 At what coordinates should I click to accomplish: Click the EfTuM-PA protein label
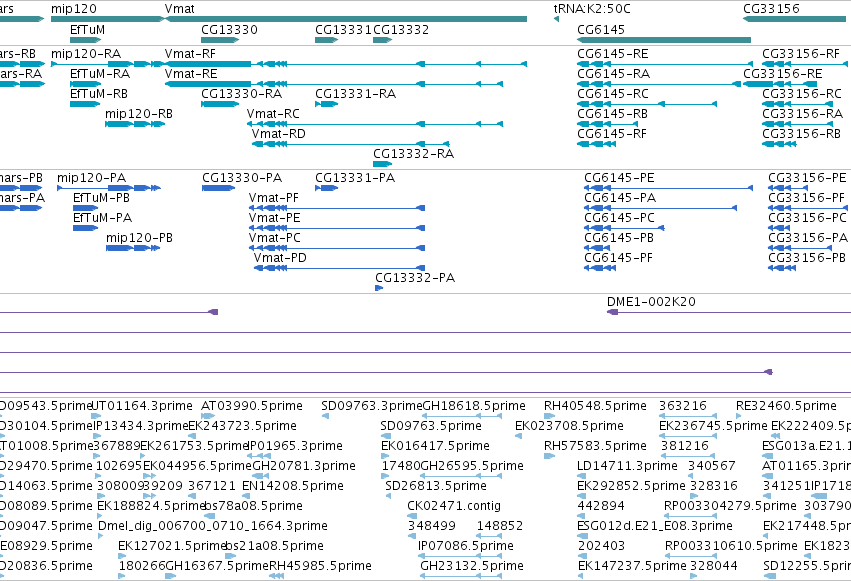[103, 218]
